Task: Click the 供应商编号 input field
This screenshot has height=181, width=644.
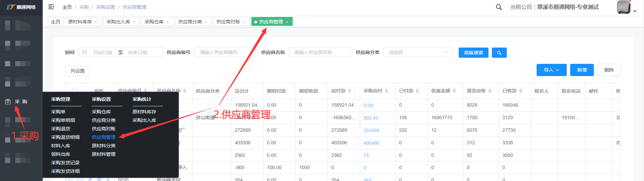Action: pyautogui.click(x=226, y=52)
